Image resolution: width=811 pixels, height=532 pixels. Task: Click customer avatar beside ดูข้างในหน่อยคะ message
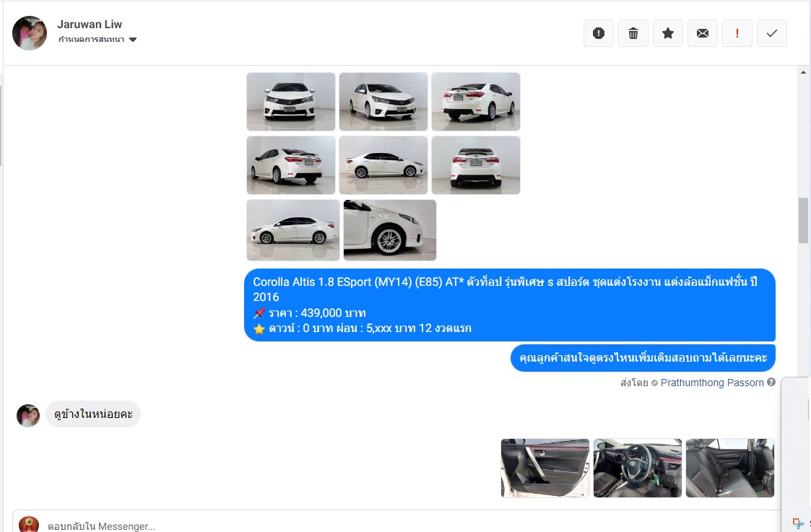[x=28, y=415]
